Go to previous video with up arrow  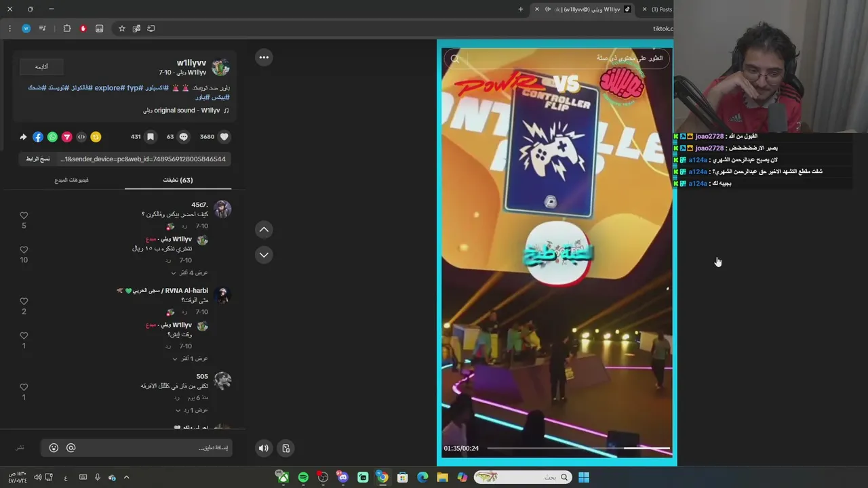click(264, 230)
